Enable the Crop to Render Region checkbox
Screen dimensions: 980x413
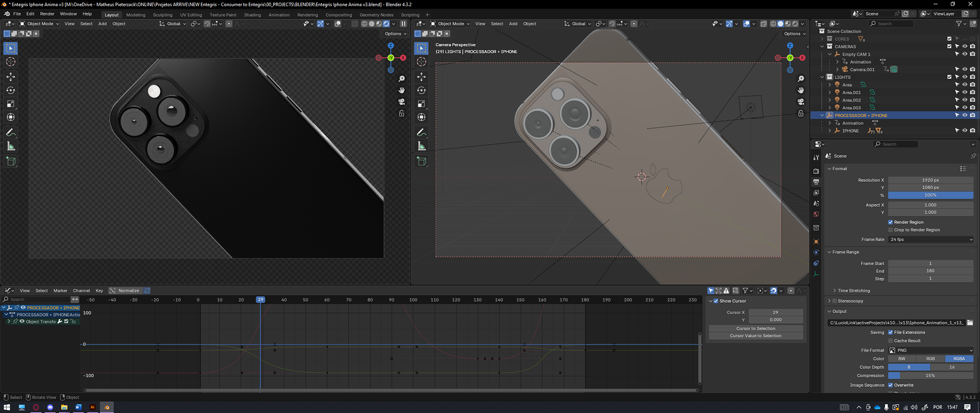891,230
